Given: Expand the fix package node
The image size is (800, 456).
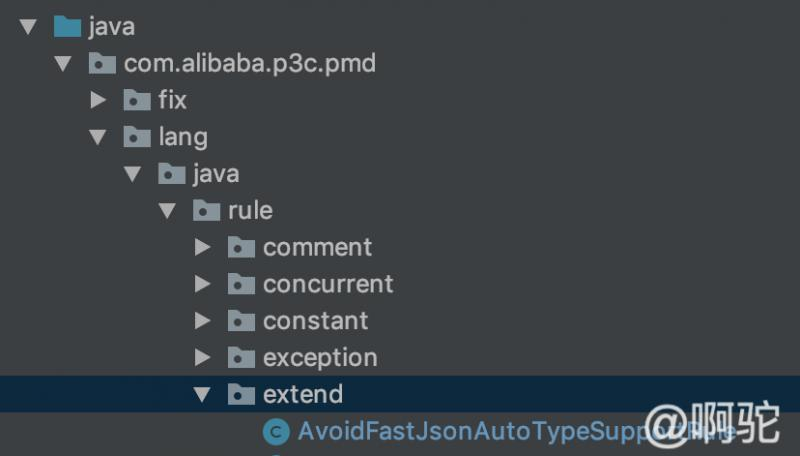Looking at the screenshot, I should (x=98, y=100).
